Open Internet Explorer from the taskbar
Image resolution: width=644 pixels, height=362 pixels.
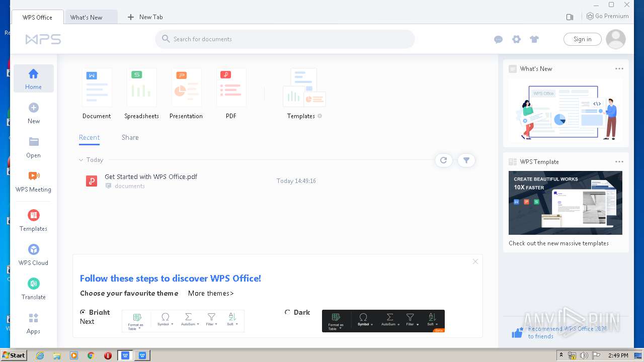pyautogui.click(x=40, y=355)
